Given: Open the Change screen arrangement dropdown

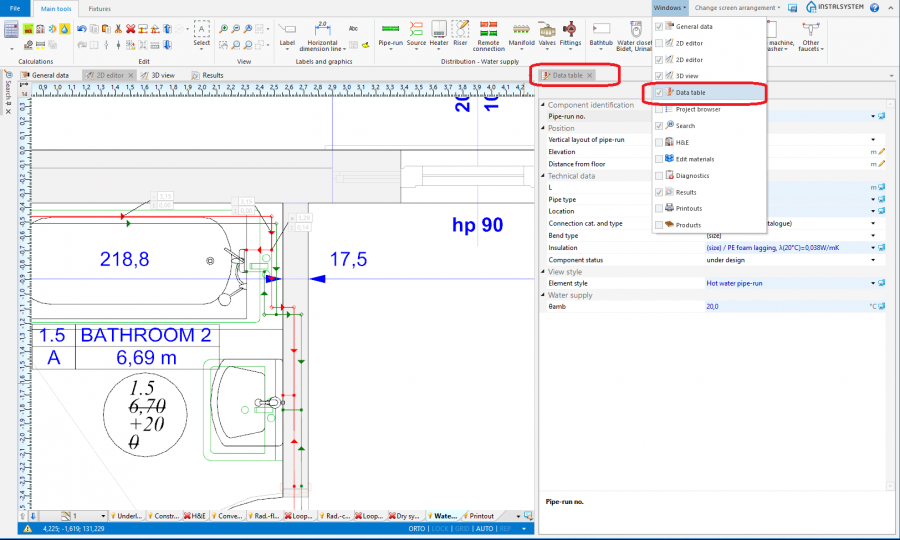Looking at the screenshot, I should click(x=737, y=7).
